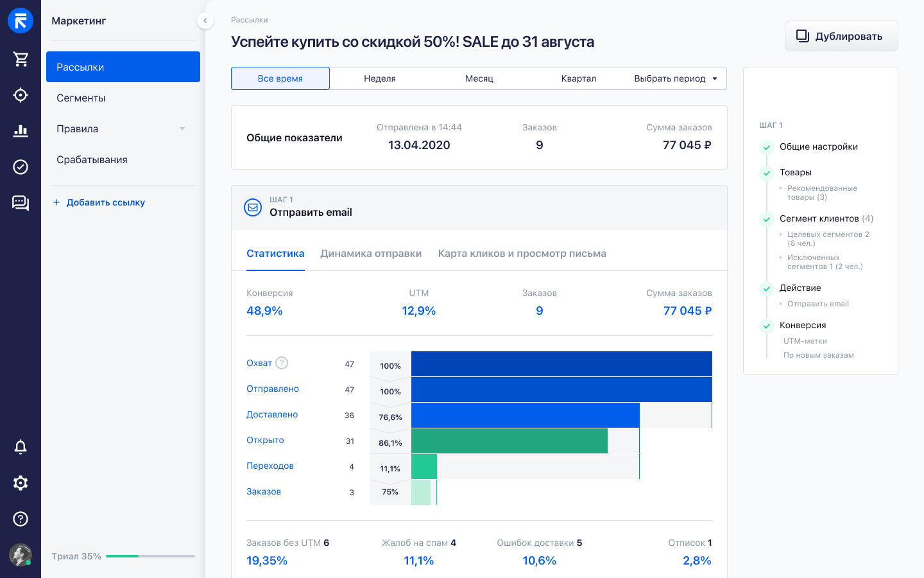Click the Добавить ссылку link
The width and height of the screenshot is (924, 578).
(x=99, y=202)
